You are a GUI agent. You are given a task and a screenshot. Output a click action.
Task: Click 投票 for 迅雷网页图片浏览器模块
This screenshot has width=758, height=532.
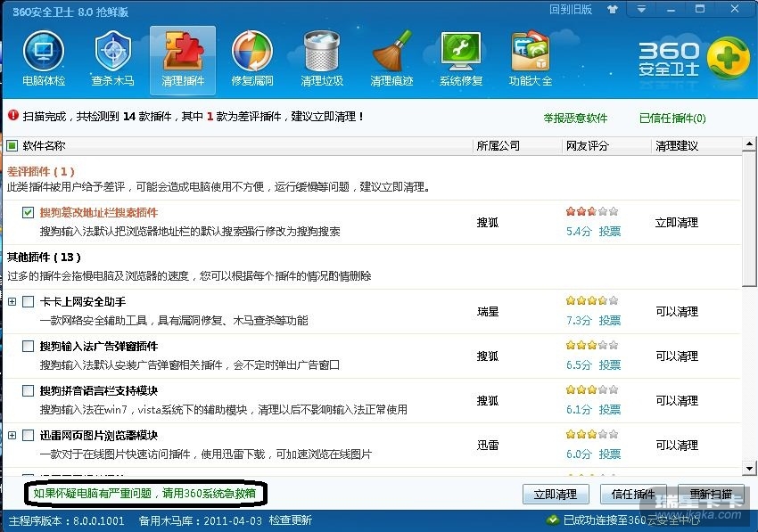point(610,454)
